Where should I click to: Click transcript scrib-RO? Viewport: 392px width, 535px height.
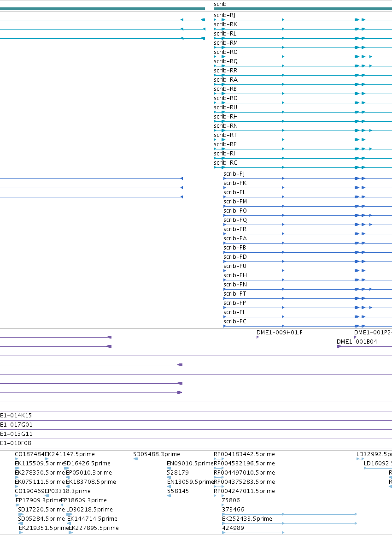[226, 52]
